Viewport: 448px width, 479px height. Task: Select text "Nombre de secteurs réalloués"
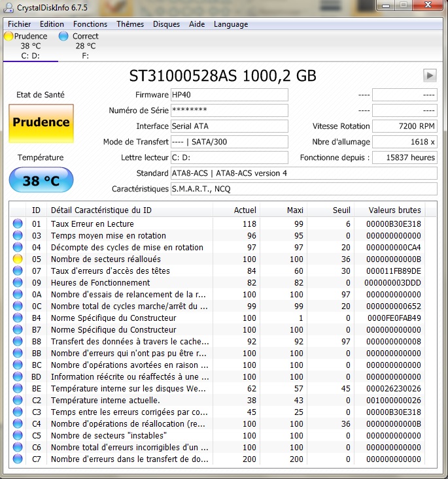105,259
